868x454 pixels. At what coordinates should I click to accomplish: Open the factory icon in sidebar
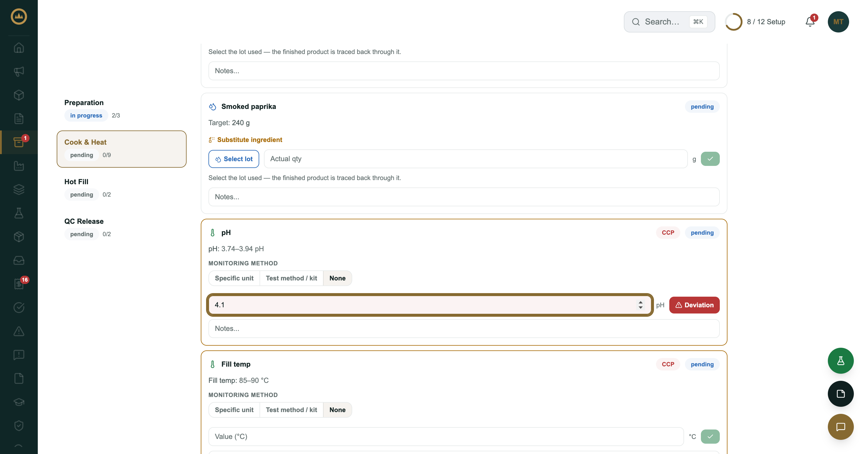coord(19,166)
